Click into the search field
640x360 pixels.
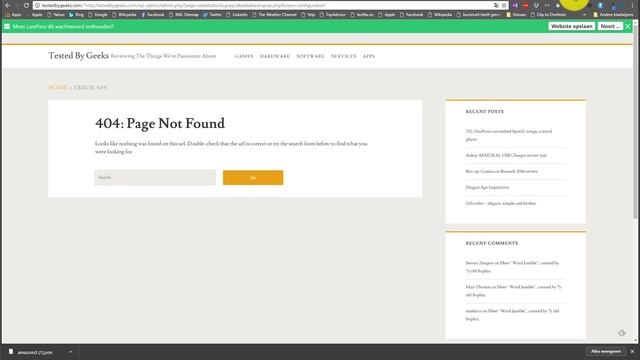pyautogui.click(x=155, y=178)
